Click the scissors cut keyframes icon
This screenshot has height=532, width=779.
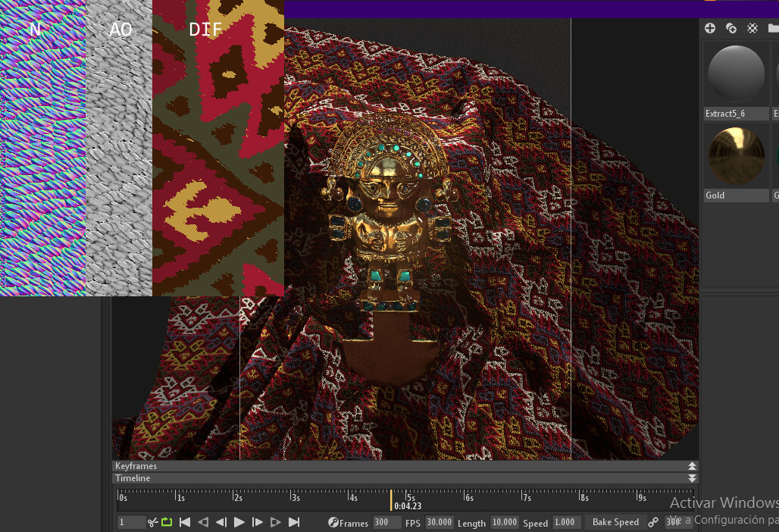pyautogui.click(x=152, y=523)
